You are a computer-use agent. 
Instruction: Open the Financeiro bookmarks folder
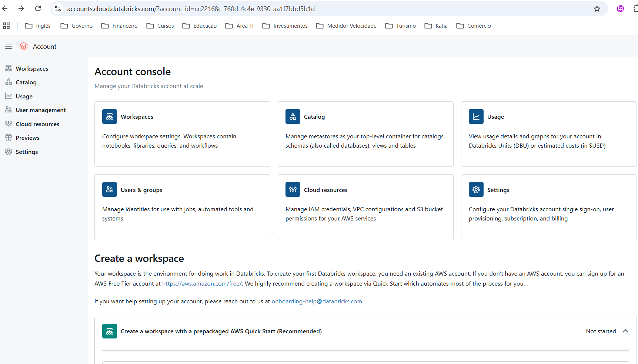click(x=120, y=26)
